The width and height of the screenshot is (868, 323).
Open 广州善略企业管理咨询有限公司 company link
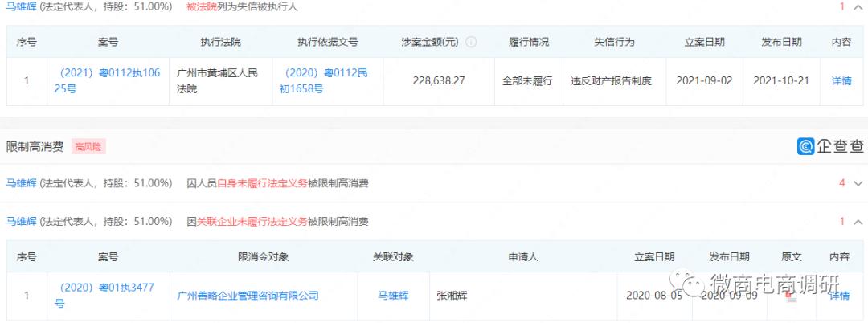coord(248,296)
